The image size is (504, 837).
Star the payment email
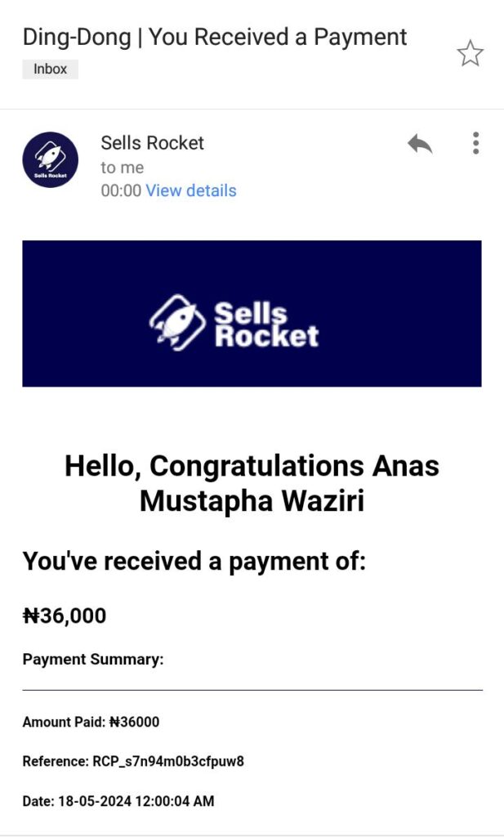(x=470, y=54)
